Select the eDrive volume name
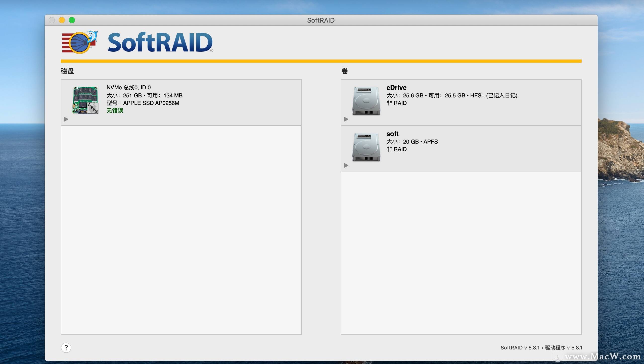Image resolution: width=644 pixels, height=364 pixels. (x=396, y=88)
